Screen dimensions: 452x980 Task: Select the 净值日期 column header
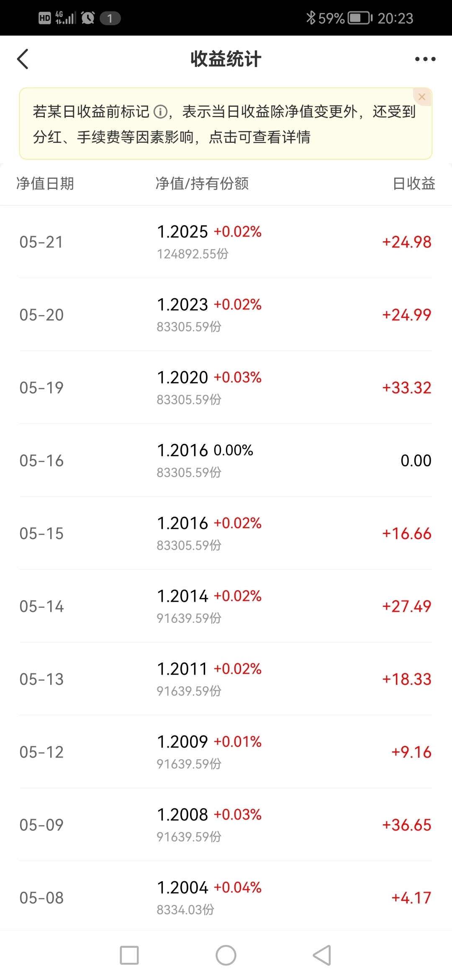tap(45, 183)
